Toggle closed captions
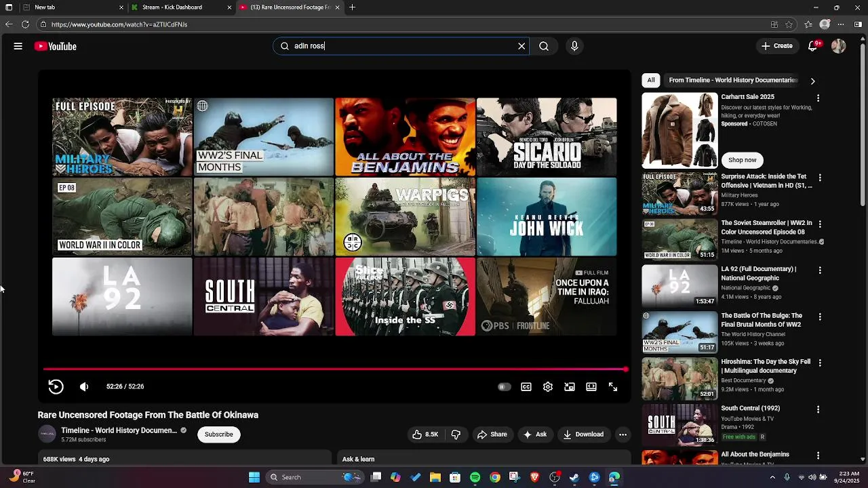The height and width of the screenshot is (488, 868). [x=526, y=387]
